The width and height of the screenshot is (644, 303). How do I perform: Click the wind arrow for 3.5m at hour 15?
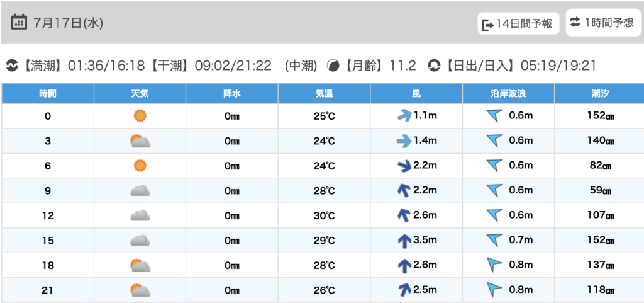tap(405, 241)
